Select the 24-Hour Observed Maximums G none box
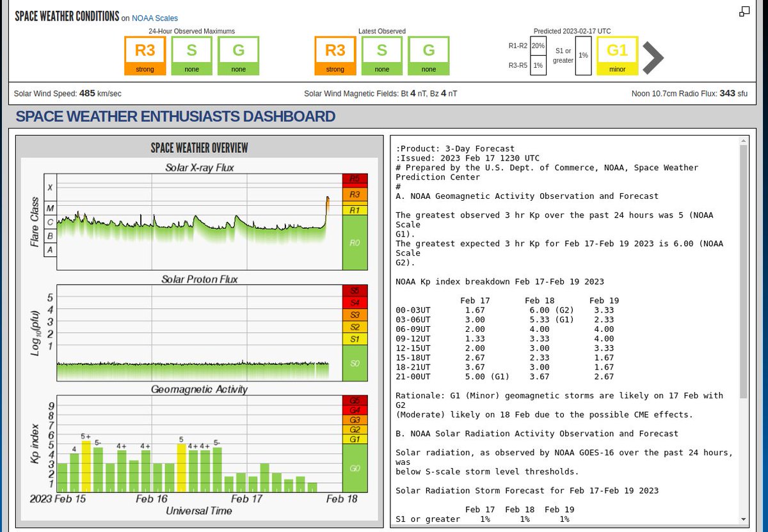768x532 pixels. click(x=238, y=56)
